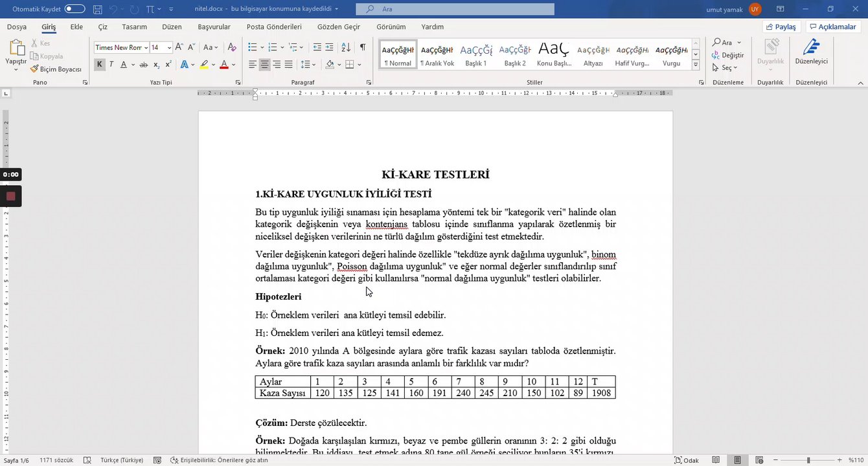Open Paragraf dialog launcher
This screenshot has width=868, height=466.
coord(369,83)
